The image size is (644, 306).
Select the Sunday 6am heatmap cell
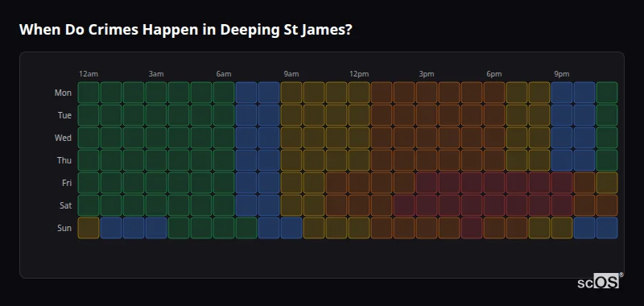tap(224, 228)
